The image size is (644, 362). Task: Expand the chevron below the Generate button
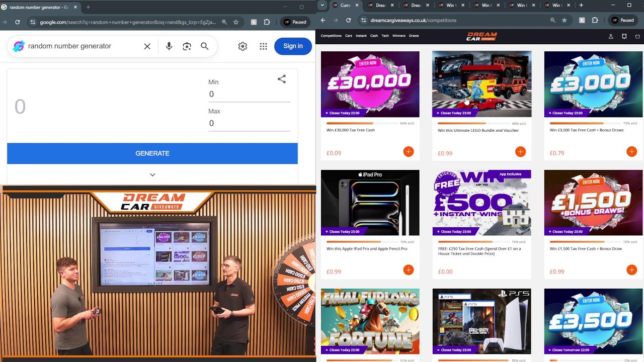click(x=152, y=175)
